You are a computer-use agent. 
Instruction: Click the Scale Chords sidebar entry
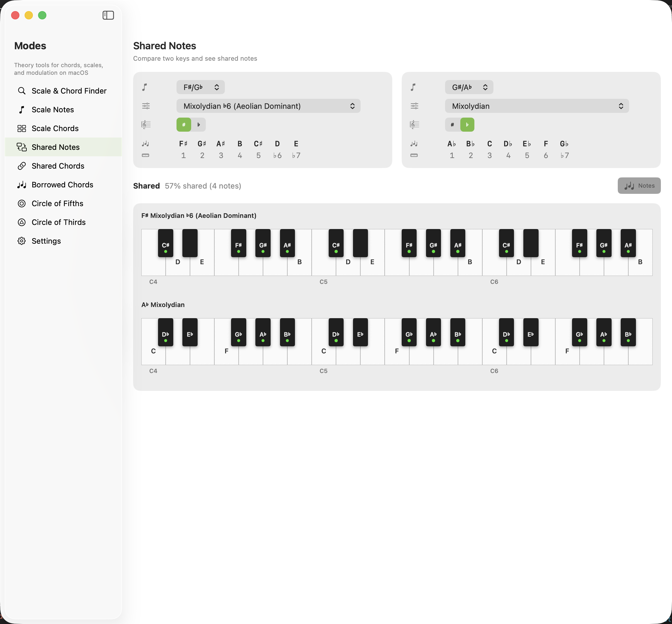coord(55,128)
